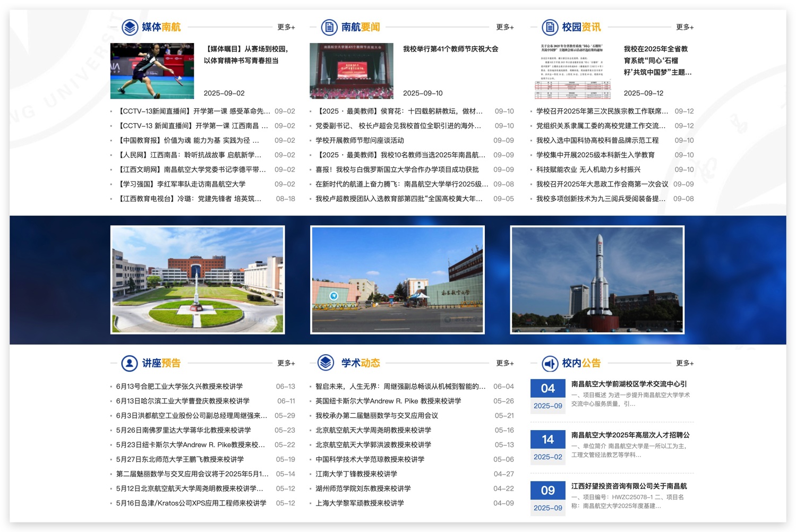Click the 讲座预告 person icon
The width and height of the screenshot is (796, 532).
point(130,363)
